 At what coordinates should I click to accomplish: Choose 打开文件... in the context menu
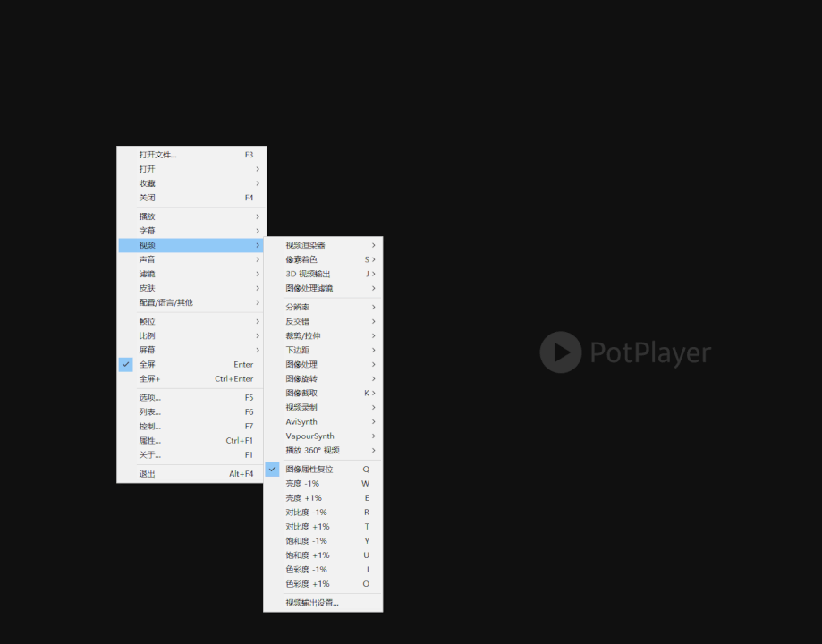tap(192, 155)
